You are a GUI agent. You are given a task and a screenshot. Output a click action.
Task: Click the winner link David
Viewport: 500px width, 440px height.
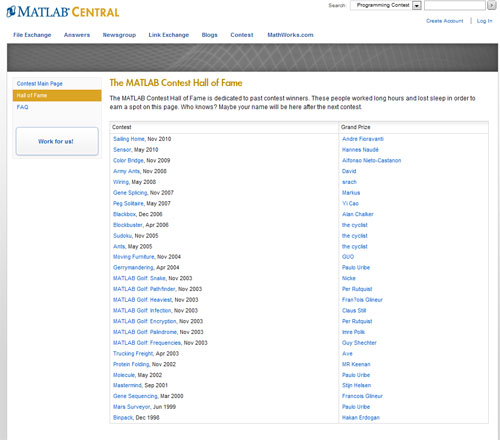pyautogui.click(x=349, y=171)
